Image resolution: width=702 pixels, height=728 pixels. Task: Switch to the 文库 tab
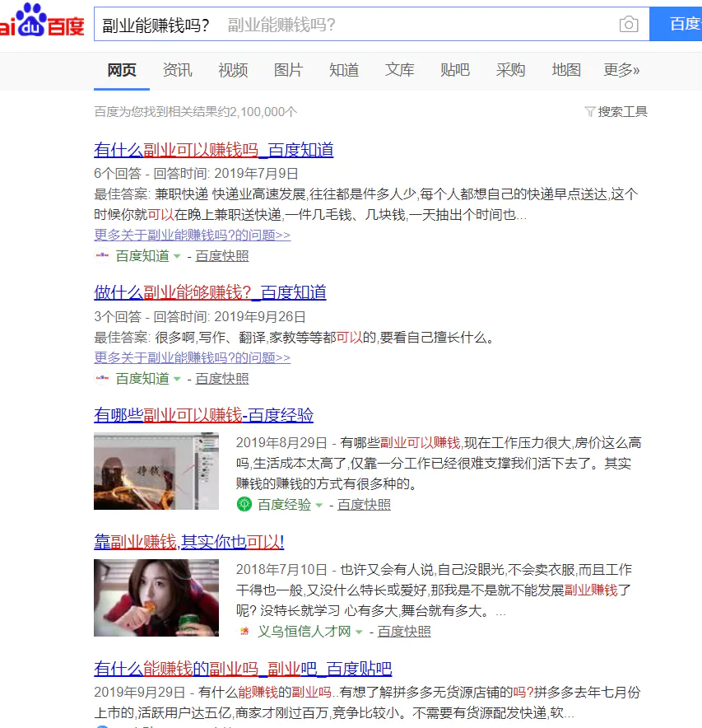point(399,70)
